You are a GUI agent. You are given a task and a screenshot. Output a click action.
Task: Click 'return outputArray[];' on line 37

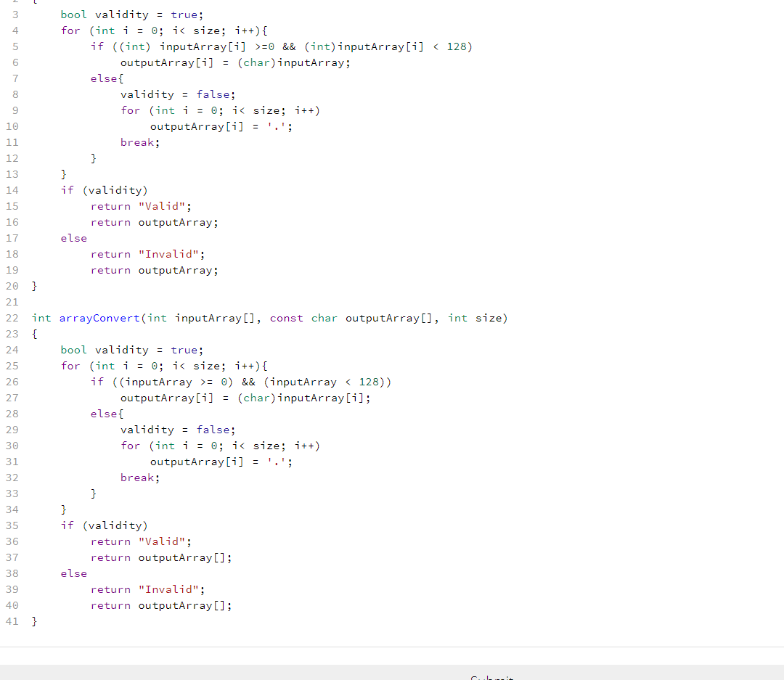click(161, 557)
